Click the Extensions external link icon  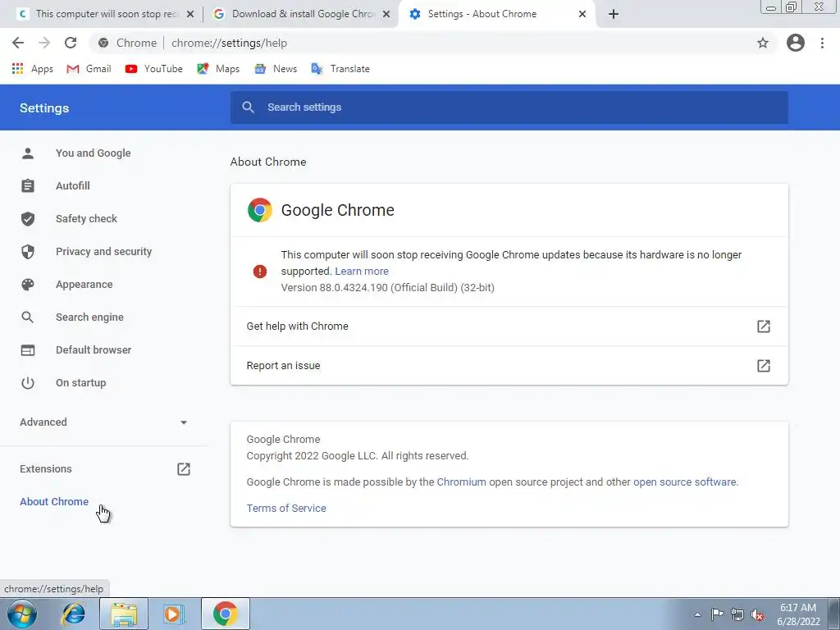pyautogui.click(x=183, y=468)
